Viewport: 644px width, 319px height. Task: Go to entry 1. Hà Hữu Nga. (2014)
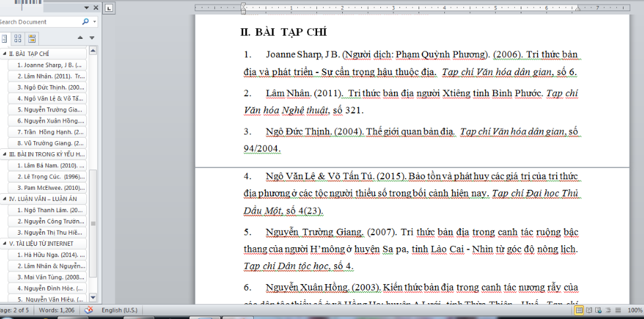click(x=47, y=254)
